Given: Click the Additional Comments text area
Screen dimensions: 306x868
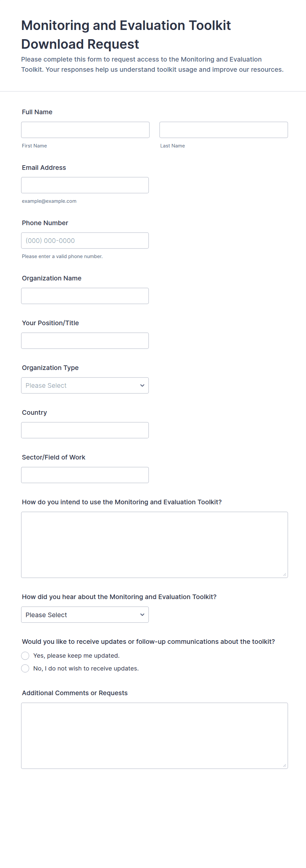Looking at the screenshot, I should (x=154, y=736).
